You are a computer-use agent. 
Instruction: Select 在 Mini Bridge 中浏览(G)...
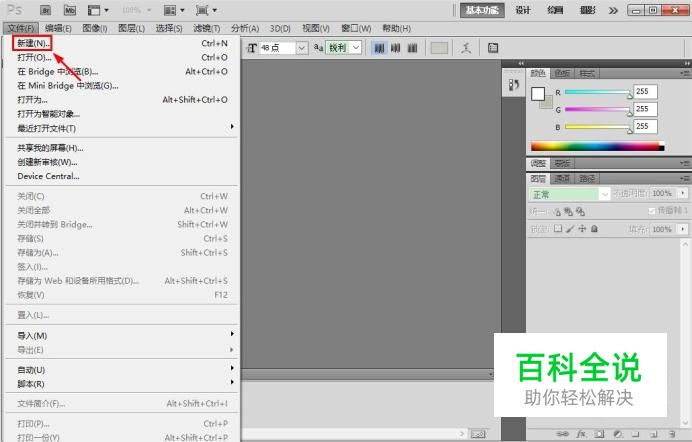pyautogui.click(x=122, y=86)
